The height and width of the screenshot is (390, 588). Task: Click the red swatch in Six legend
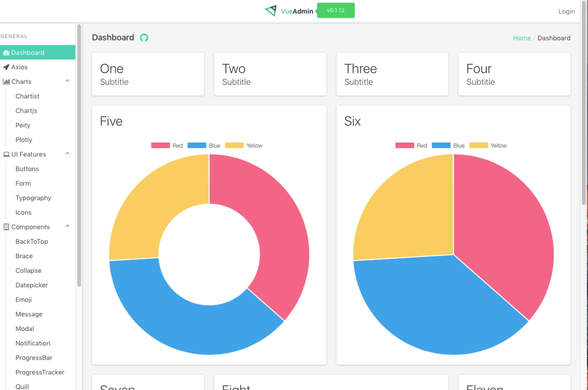pos(405,146)
